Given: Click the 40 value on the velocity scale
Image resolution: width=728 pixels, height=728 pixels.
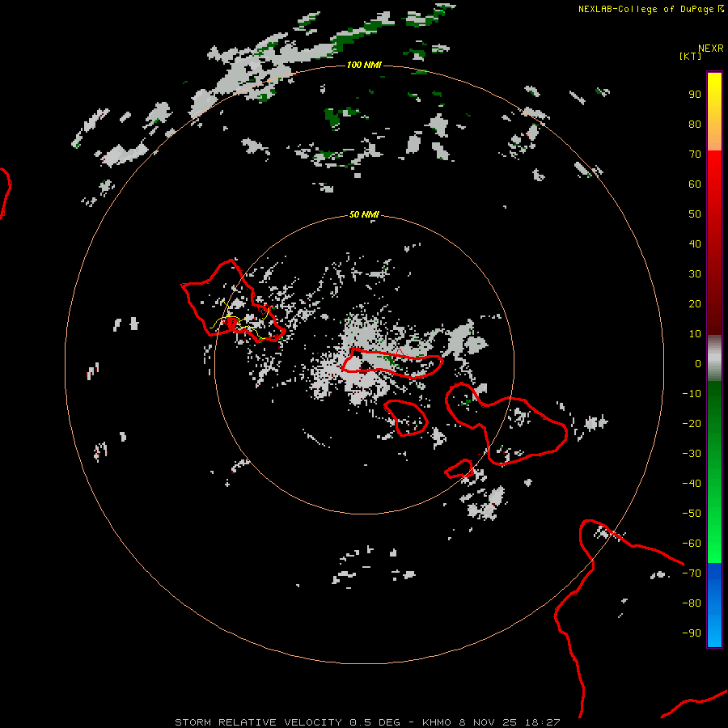Looking at the screenshot, I should click(x=695, y=244).
